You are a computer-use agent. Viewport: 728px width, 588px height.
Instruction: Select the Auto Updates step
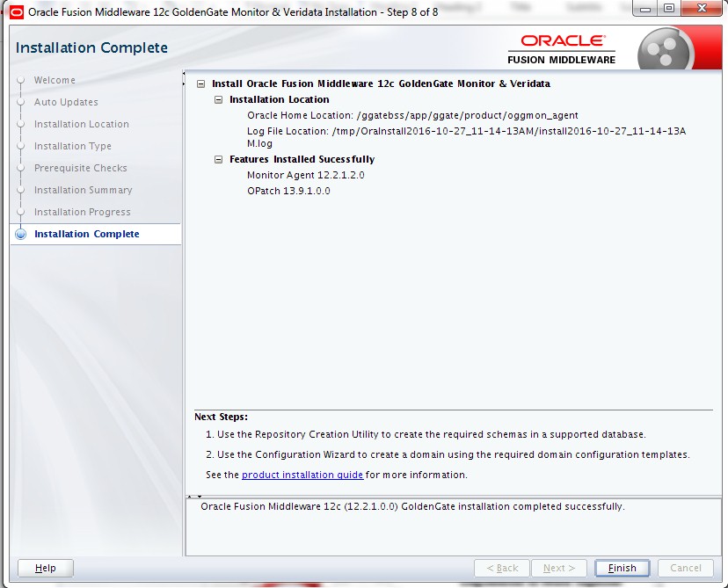coord(66,102)
